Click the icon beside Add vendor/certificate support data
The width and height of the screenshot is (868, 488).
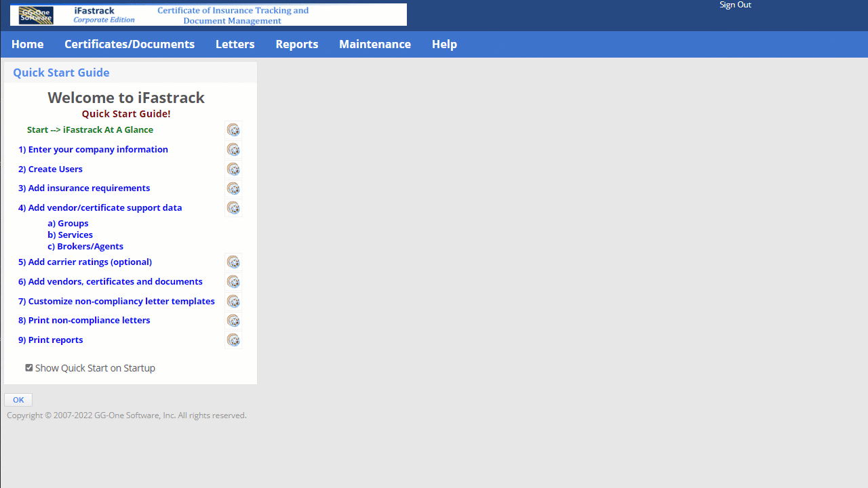coord(233,208)
